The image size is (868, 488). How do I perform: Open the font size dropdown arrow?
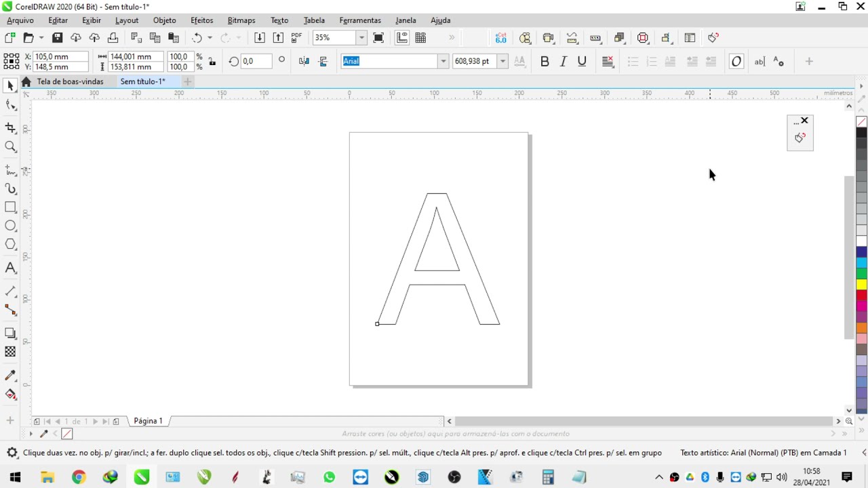point(502,61)
